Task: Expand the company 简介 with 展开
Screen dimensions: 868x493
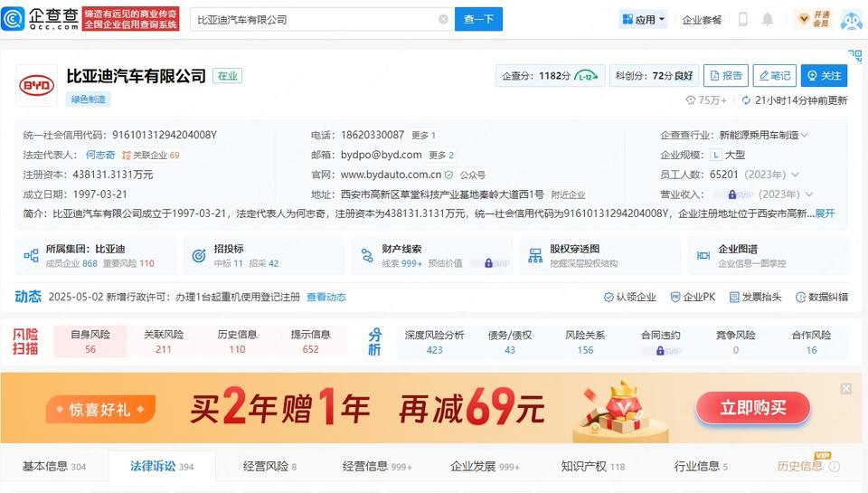Action: [825, 213]
